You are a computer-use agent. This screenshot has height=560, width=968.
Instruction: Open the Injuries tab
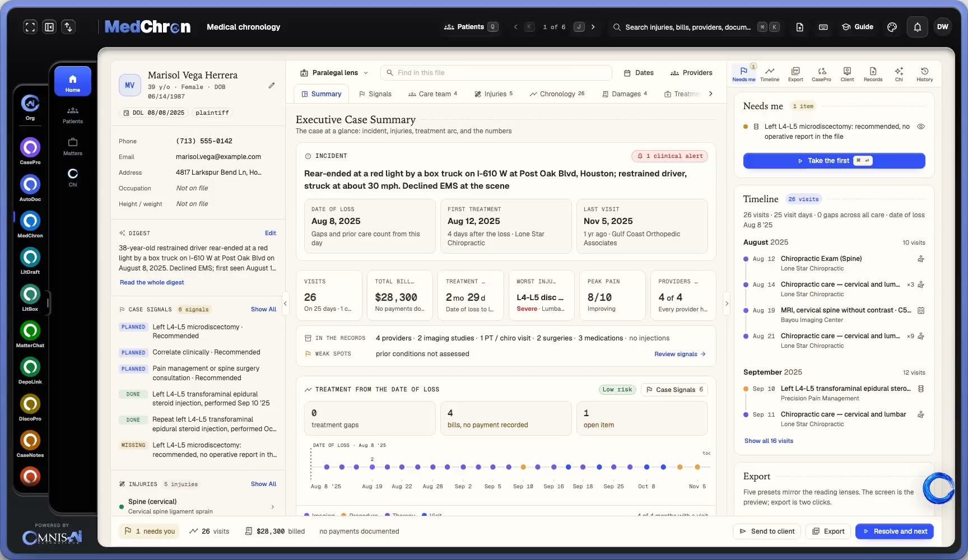point(493,94)
